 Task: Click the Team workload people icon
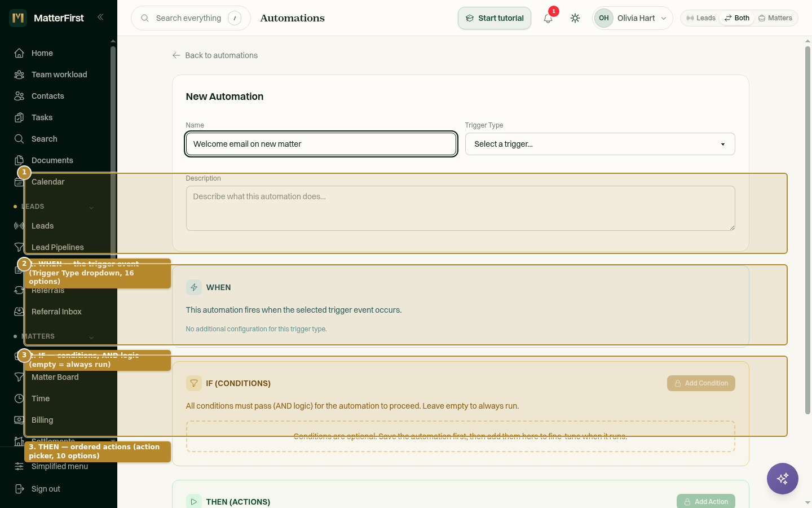click(19, 75)
